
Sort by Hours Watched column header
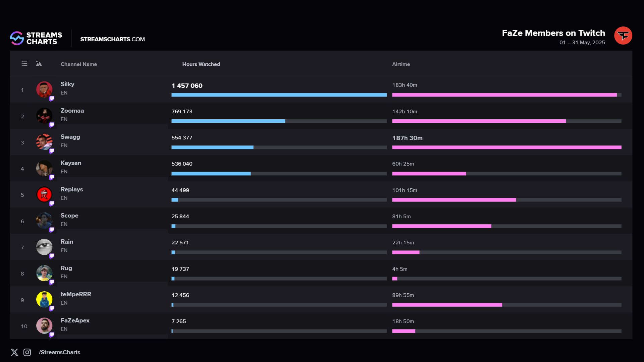point(201,64)
